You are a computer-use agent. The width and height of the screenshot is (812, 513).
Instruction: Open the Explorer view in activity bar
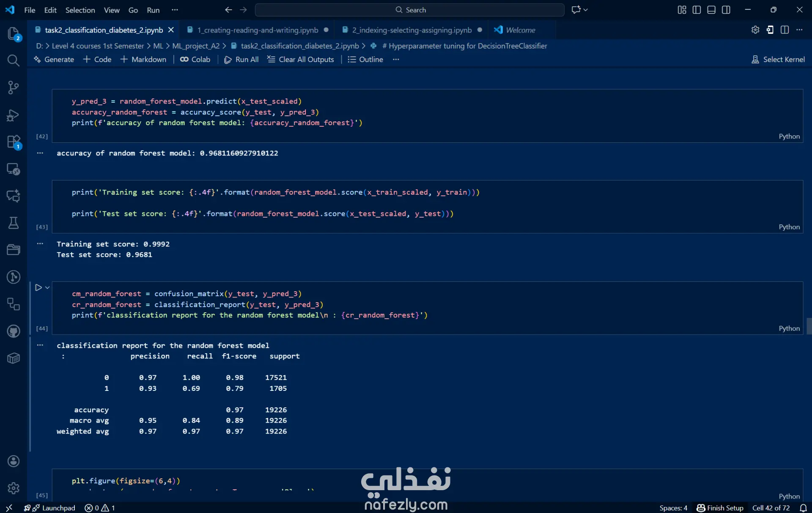[x=13, y=34]
